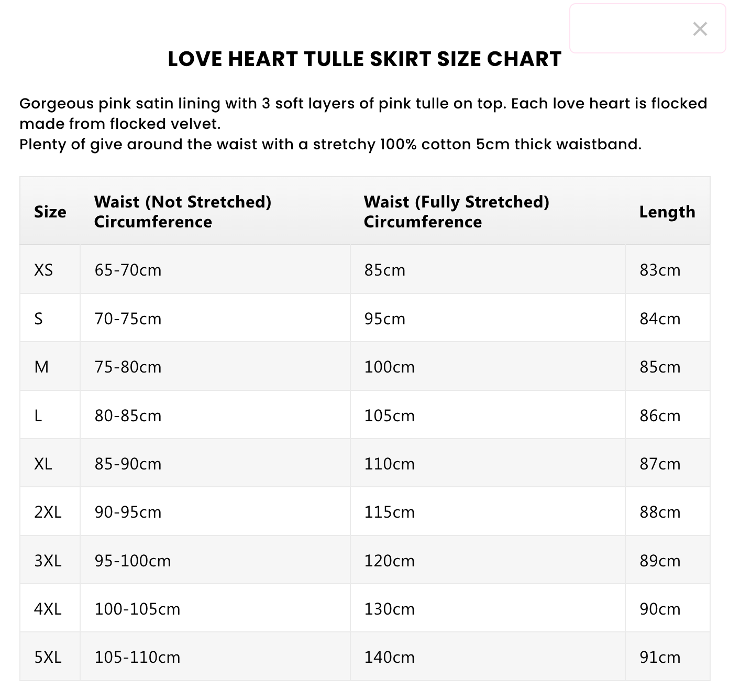Click the X close icon
The height and width of the screenshot is (700, 729).
tap(700, 29)
